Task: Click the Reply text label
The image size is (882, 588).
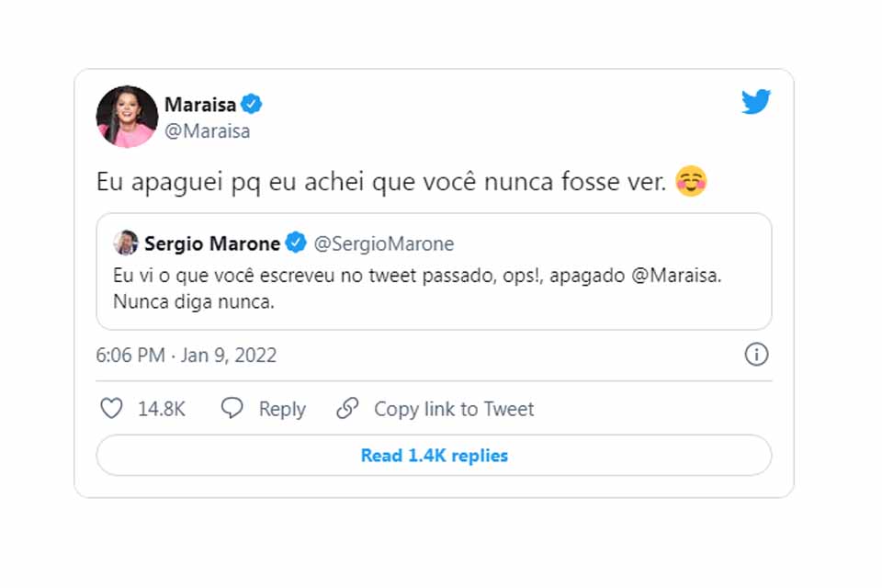Action: point(282,409)
